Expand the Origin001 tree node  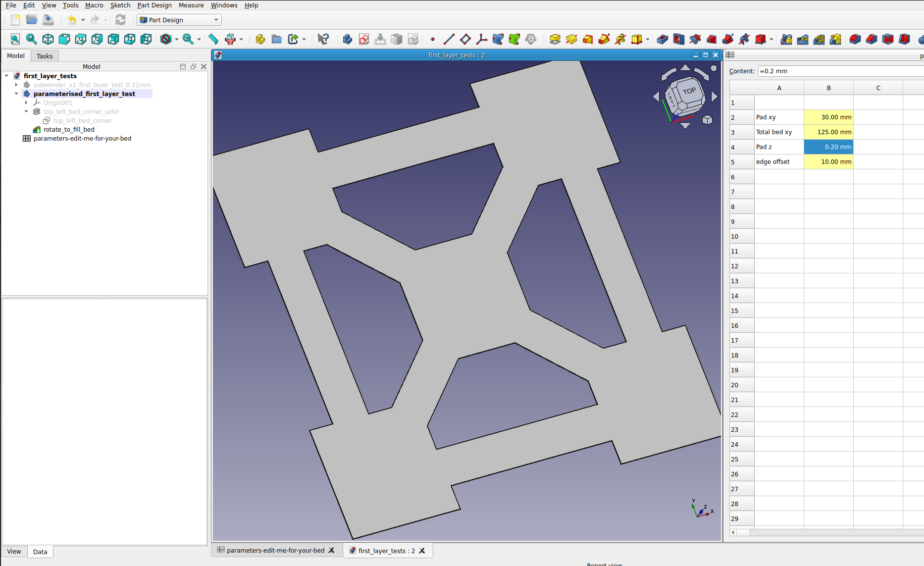point(26,103)
